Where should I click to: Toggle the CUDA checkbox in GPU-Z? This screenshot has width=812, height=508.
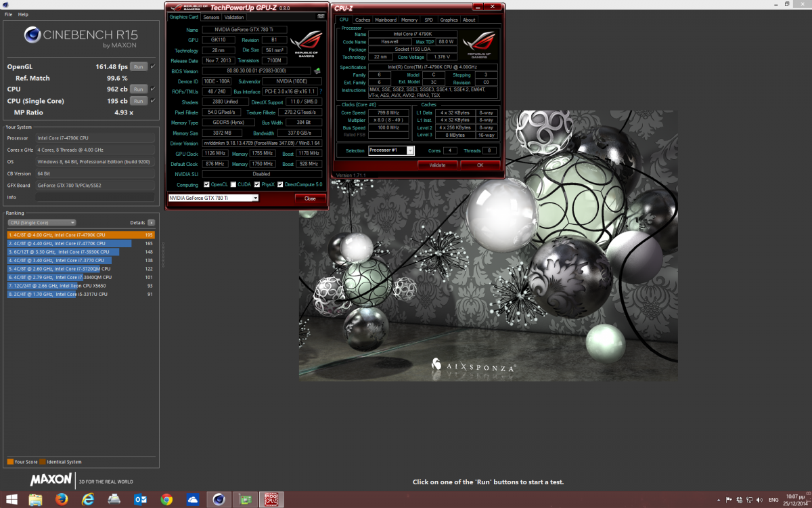tap(233, 184)
